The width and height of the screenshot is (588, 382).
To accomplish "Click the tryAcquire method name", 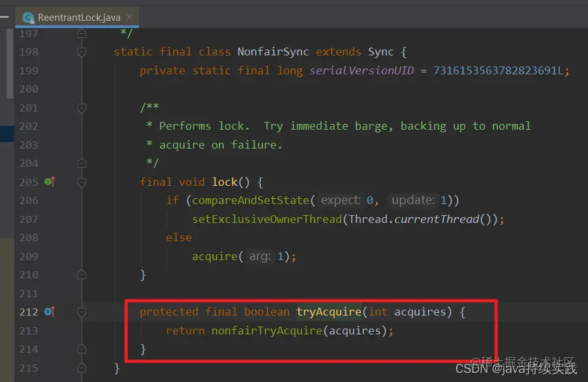I will coord(329,312).
